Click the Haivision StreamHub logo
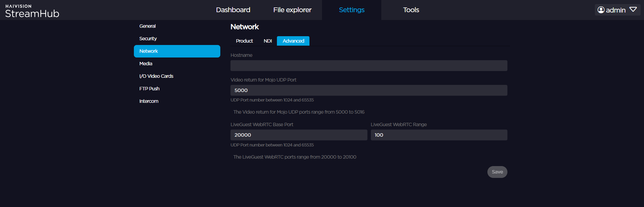644x207 pixels. click(32, 11)
